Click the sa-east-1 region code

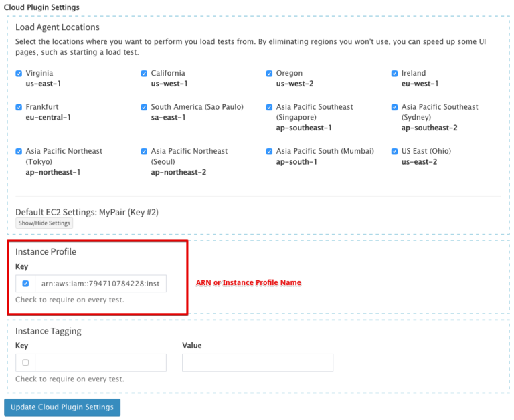pos(168,117)
